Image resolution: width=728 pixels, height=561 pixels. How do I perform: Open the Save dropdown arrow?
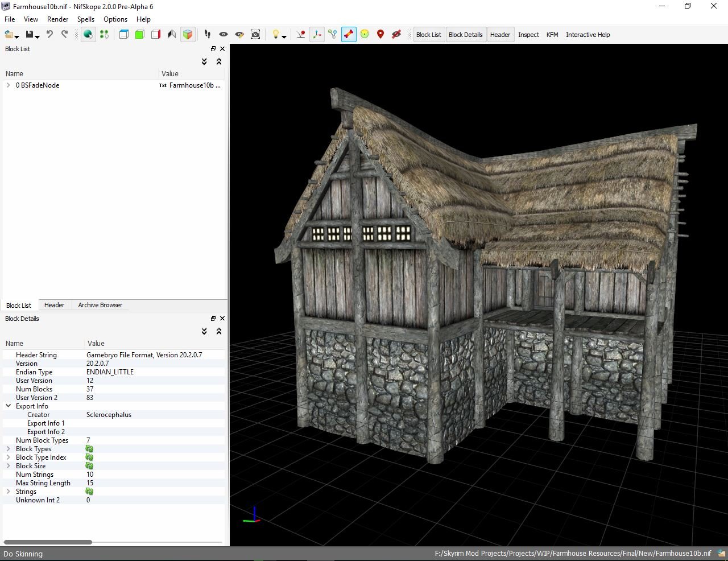coord(38,37)
